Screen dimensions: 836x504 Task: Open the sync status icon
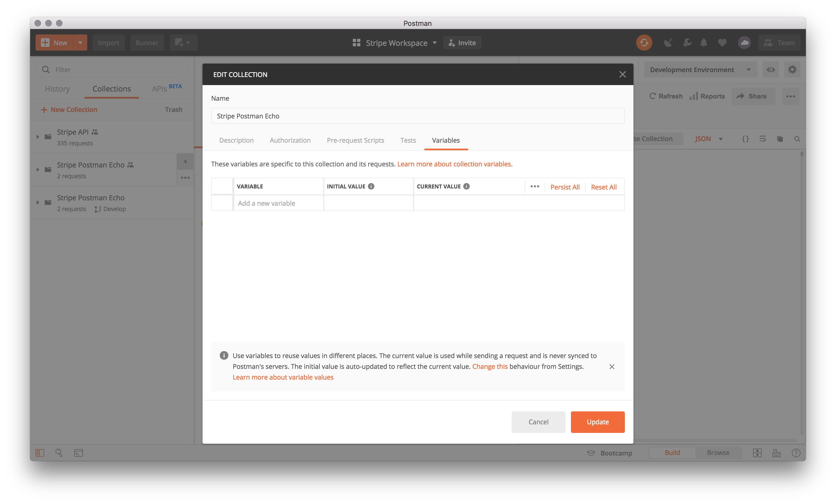[644, 42]
